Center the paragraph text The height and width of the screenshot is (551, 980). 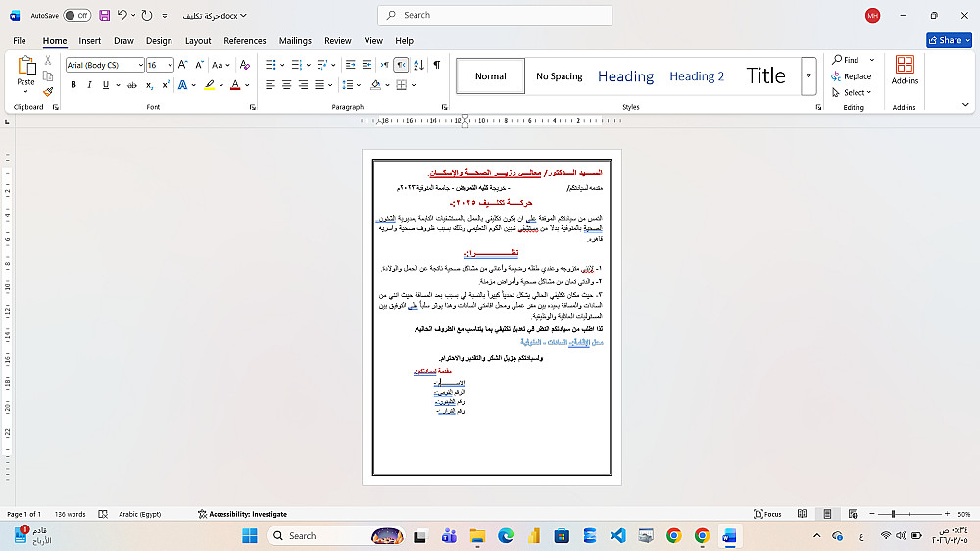pos(286,85)
